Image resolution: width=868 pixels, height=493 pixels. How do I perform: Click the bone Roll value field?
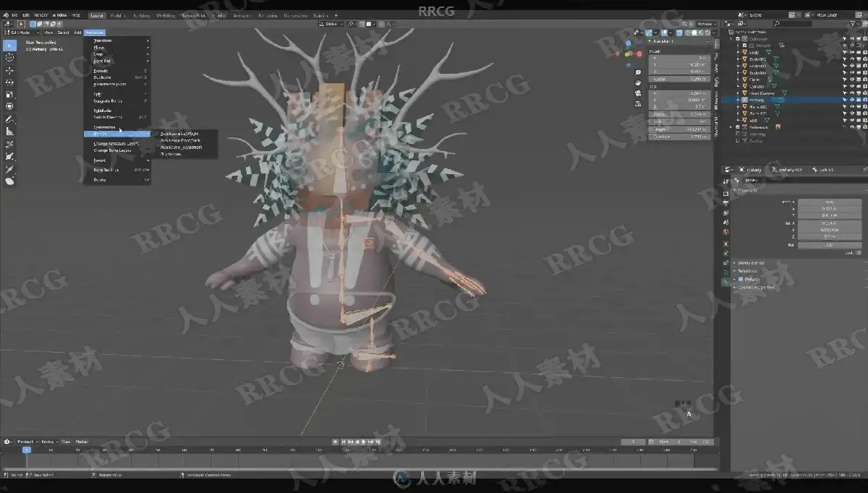[828, 245]
